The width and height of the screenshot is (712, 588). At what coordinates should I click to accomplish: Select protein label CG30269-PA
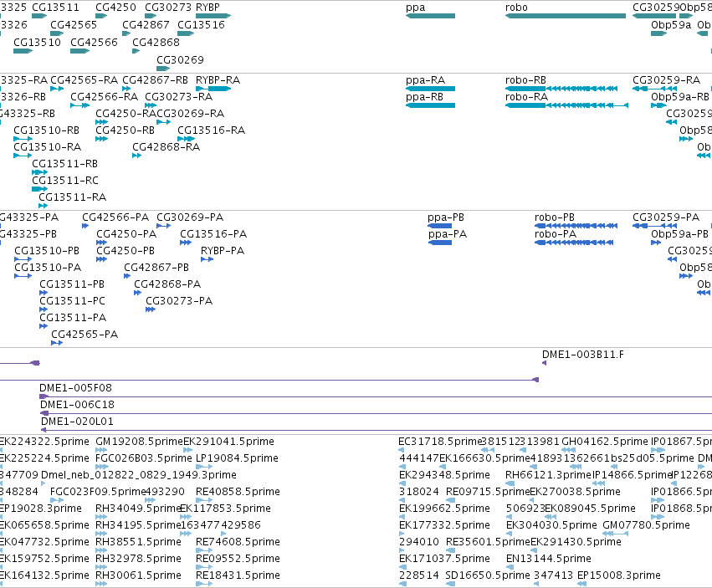pos(190,217)
